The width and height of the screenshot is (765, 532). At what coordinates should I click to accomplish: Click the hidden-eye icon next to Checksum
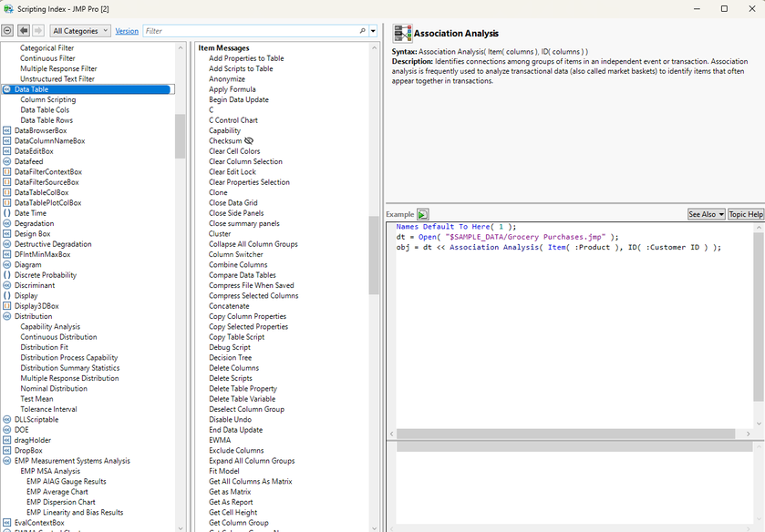click(x=249, y=141)
